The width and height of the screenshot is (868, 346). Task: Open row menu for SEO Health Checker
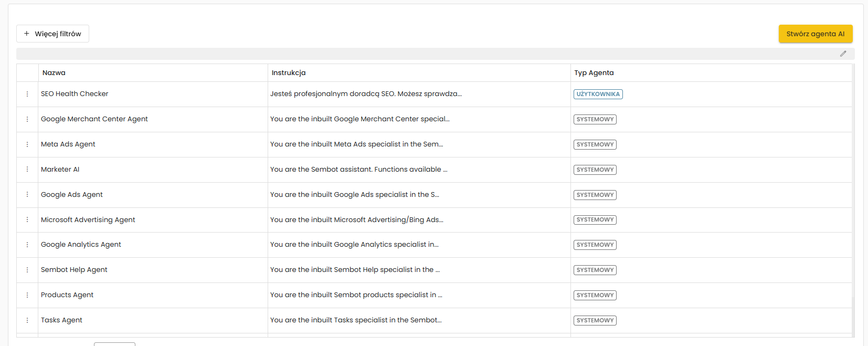tap(27, 94)
